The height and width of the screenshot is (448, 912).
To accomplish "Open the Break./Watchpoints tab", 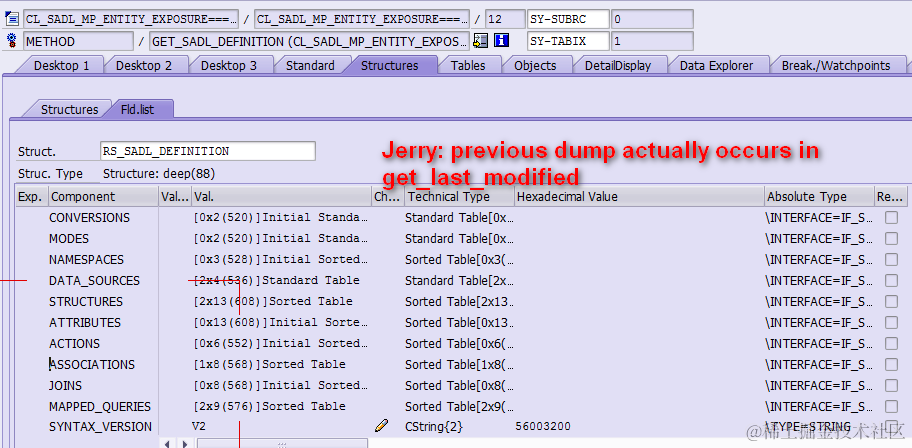I will 836,65.
